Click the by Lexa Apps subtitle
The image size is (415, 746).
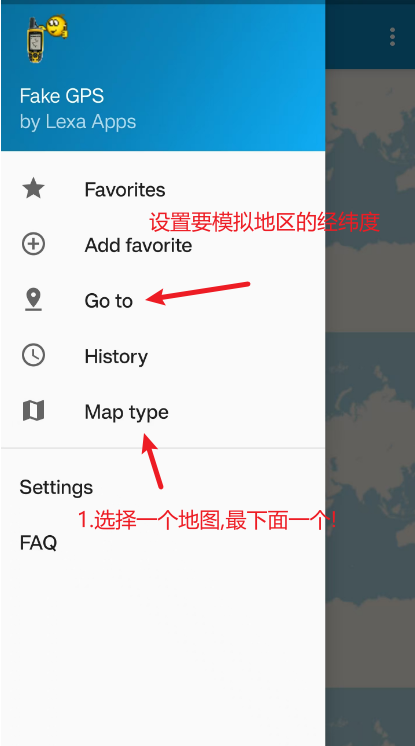(78, 122)
